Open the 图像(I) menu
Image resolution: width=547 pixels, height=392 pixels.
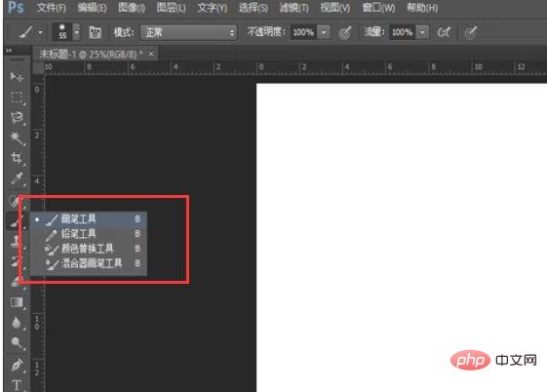click(x=132, y=8)
